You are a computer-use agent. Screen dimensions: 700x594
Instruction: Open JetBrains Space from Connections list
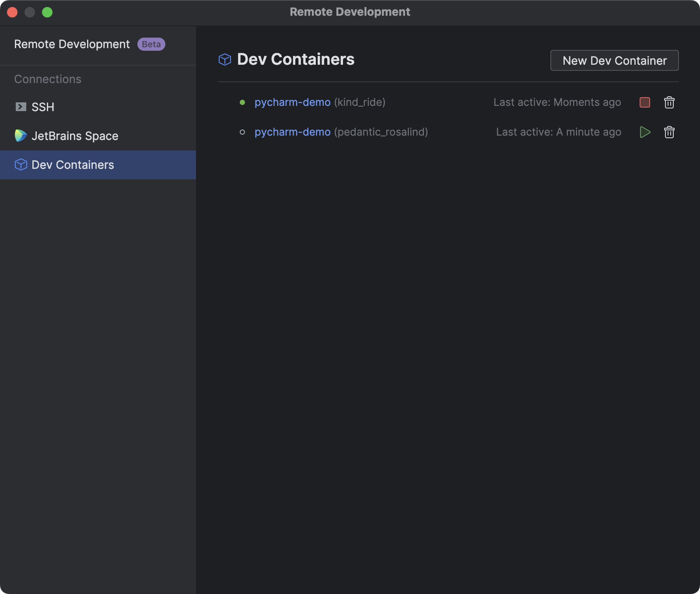tap(75, 136)
